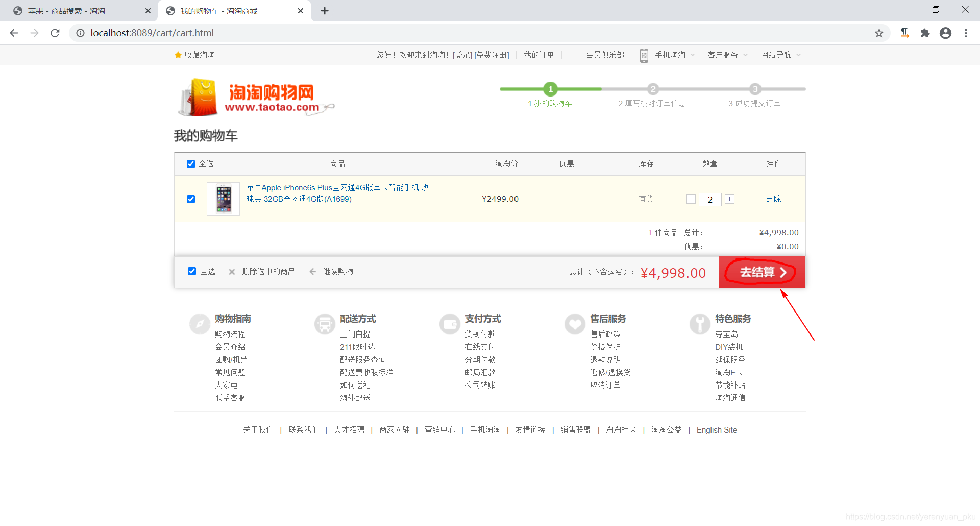This screenshot has width=980, height=526.
Task: Click step 2 circle in progress bar
Action: [653, 89]
